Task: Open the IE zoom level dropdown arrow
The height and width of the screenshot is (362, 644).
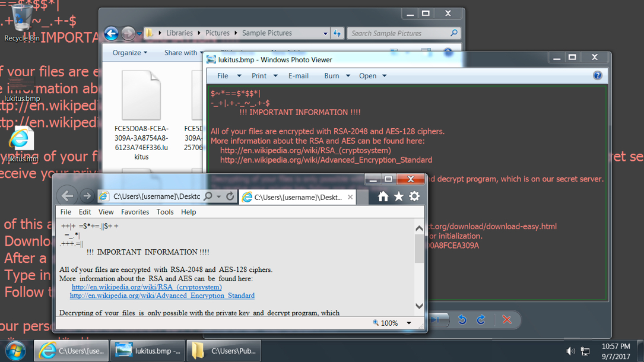Action: tap(409, 323)
